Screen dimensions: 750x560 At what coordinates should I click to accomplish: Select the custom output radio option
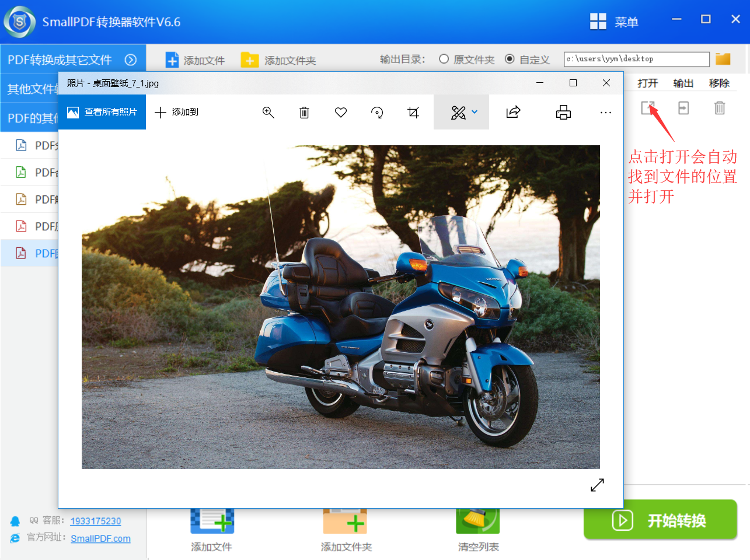(x=510, y=59)
